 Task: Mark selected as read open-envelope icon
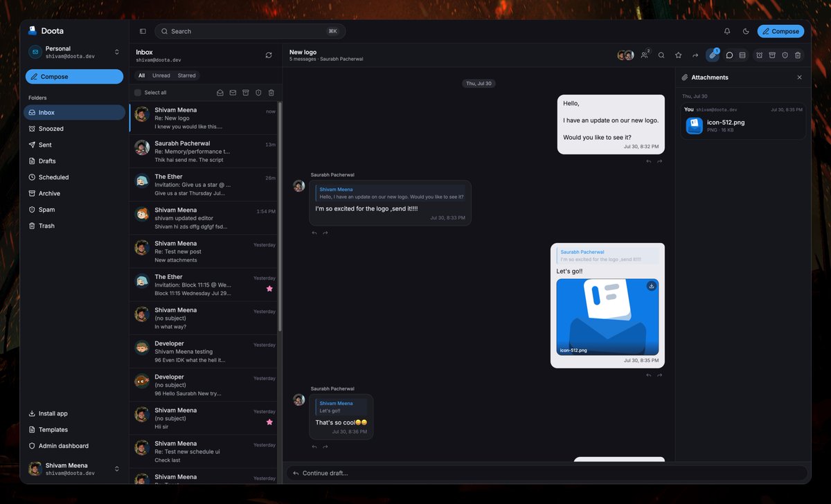pos(220,93)
